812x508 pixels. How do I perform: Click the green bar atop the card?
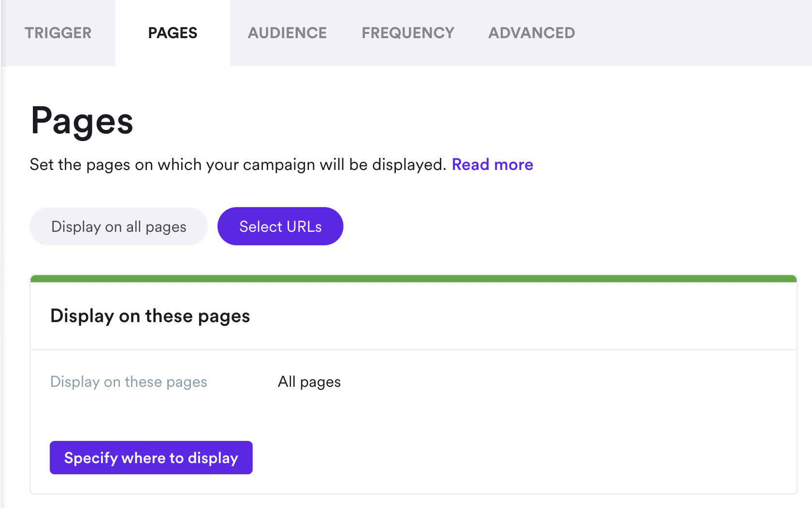point(413,279)
